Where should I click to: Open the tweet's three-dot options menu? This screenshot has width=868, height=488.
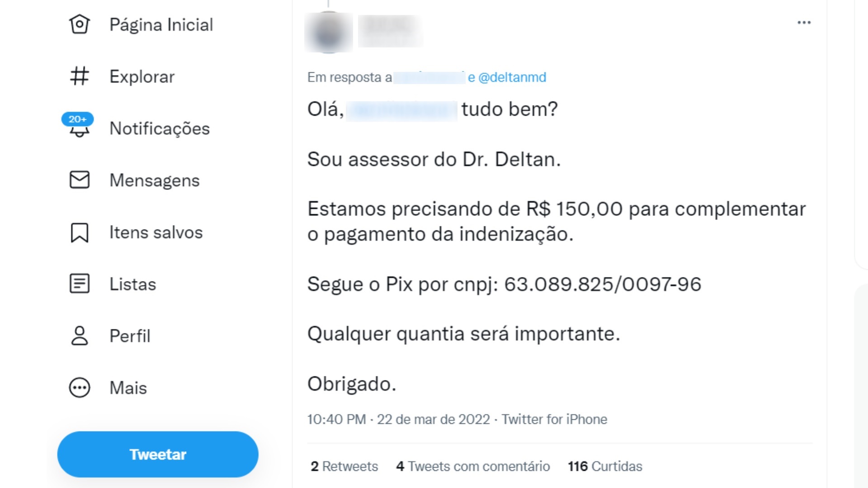(x=804, y=23)
